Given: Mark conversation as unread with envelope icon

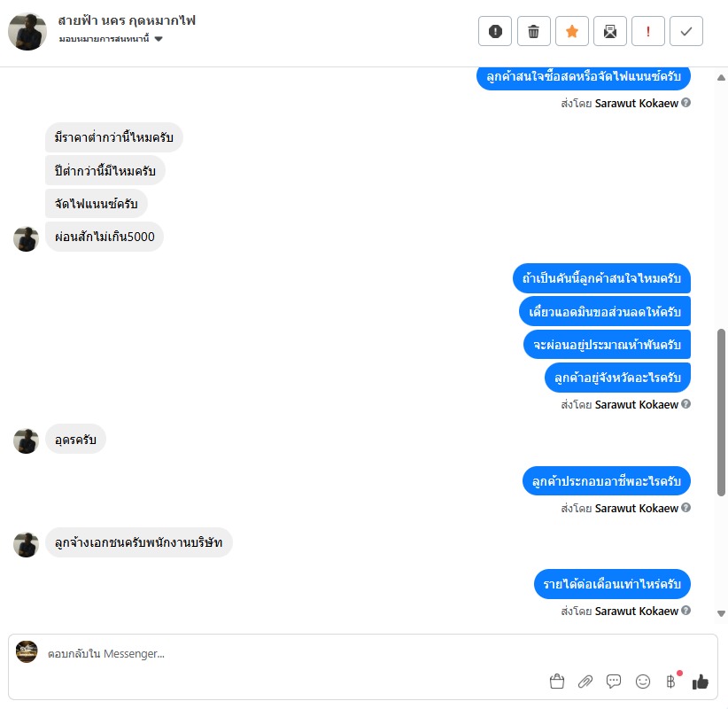Looking at the screenshot, I should 610,31.
